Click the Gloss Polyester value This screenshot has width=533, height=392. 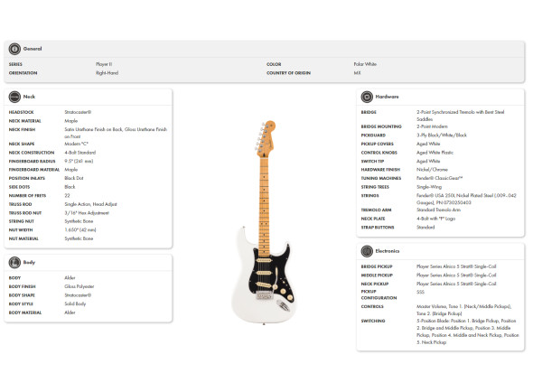pyautogui.click(x=79, y=286)
